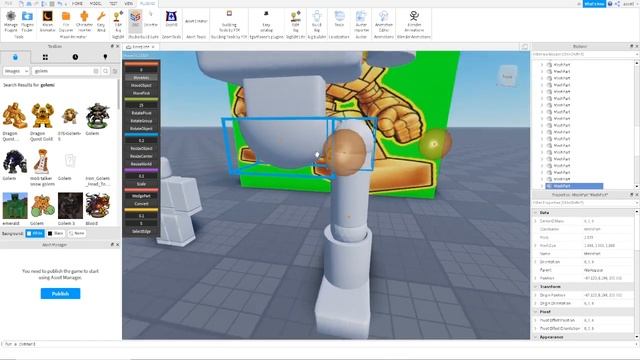
Task: Expand the Appearance properties section
Action: click(x=536, y=337)
